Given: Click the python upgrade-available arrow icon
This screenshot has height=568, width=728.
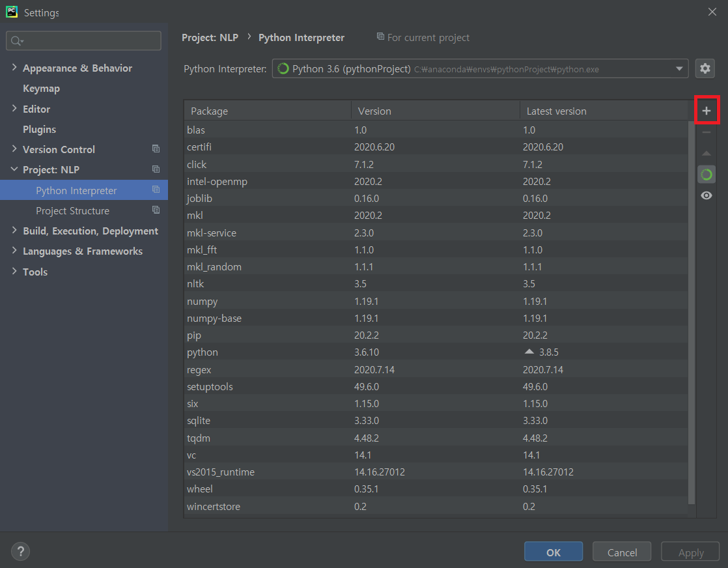Looking at the screenshot, I should click(529, 352).
